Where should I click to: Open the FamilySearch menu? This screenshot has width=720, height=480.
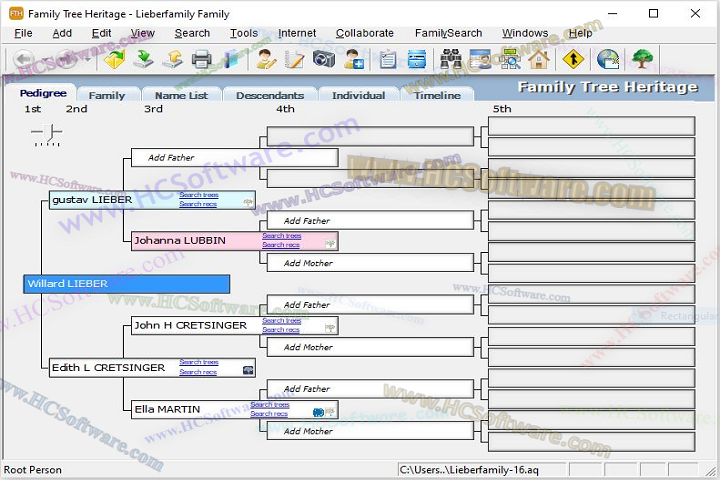click(449, 33)
